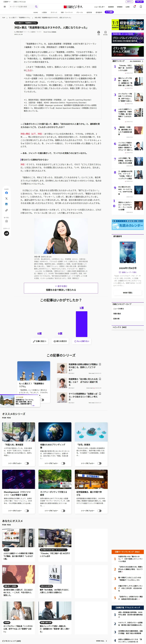146x644 pixels.
Task: Open ニュースを斬る in the archive list
Action: (x=119, y=309)
